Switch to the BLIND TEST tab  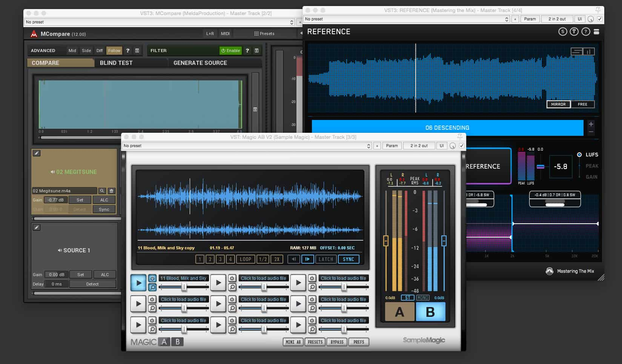[x=131, y=63]
